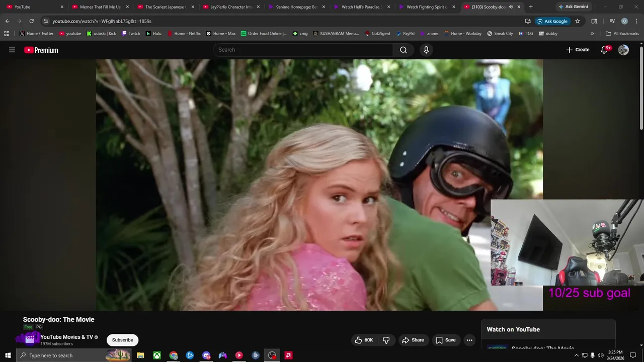Open Home - Workday bookmark
This screenshot has width=644, height=362.
462,34
